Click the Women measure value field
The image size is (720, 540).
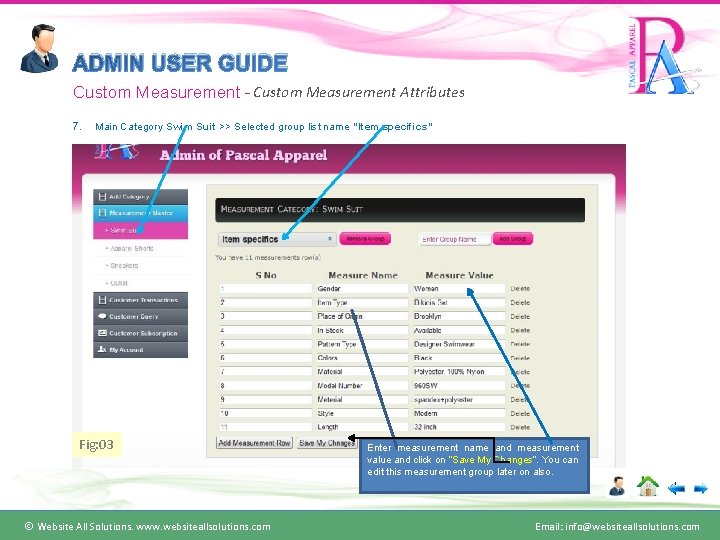(458, 289)
